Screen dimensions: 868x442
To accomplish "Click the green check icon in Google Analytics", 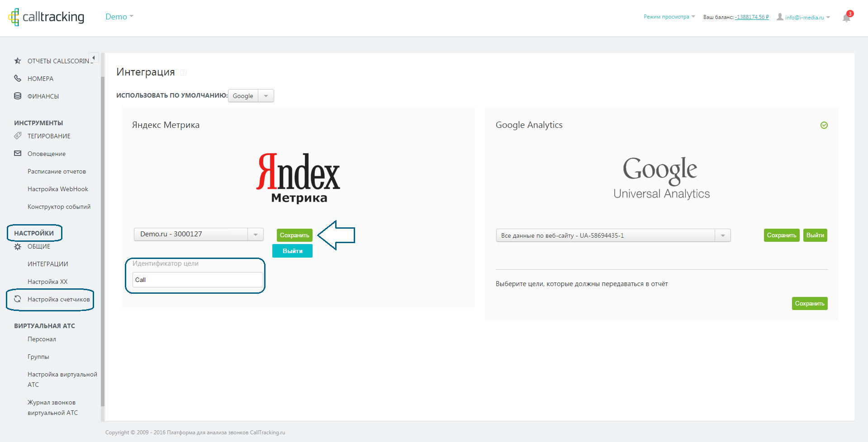I will coord(824,125).
